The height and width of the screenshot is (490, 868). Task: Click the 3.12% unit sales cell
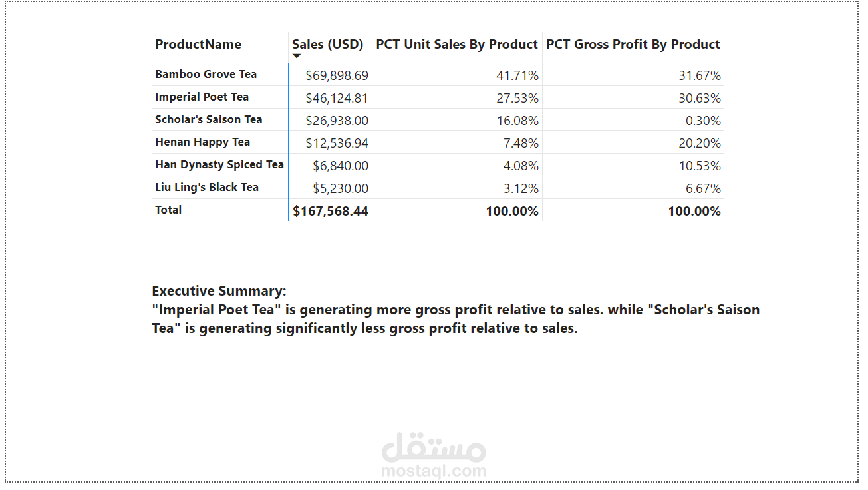click(521, 189)
